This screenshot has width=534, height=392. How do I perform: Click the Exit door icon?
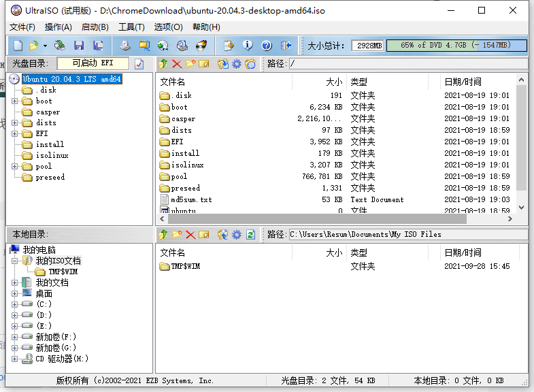[286, 46]
